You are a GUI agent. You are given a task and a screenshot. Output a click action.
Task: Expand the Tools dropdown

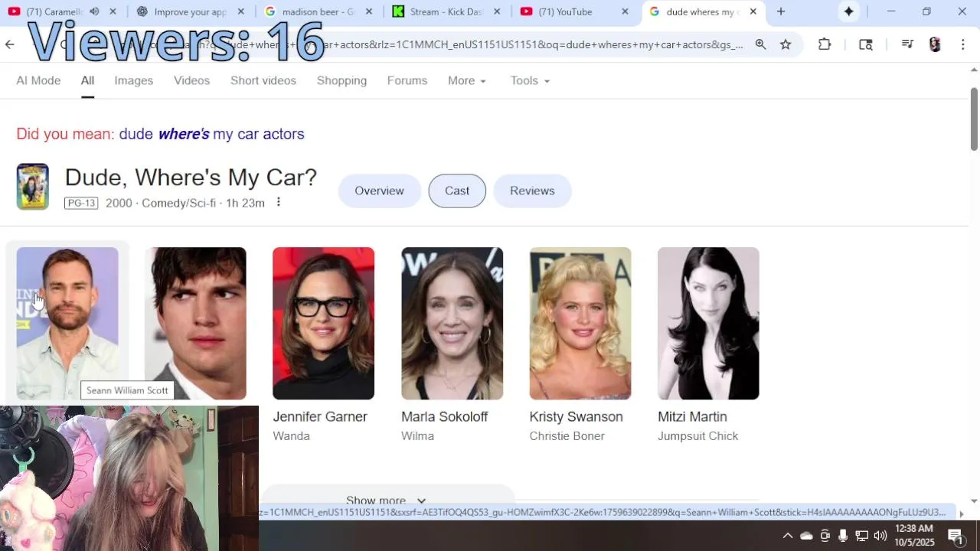click(530, 80)
